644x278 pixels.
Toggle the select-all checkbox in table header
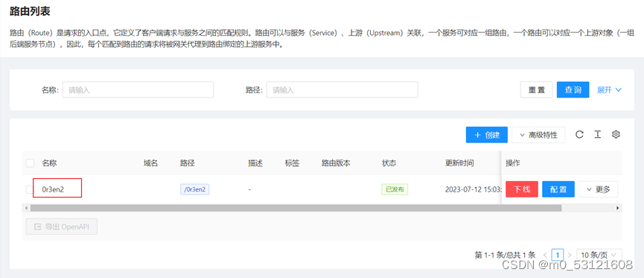[x=30, y=163]
